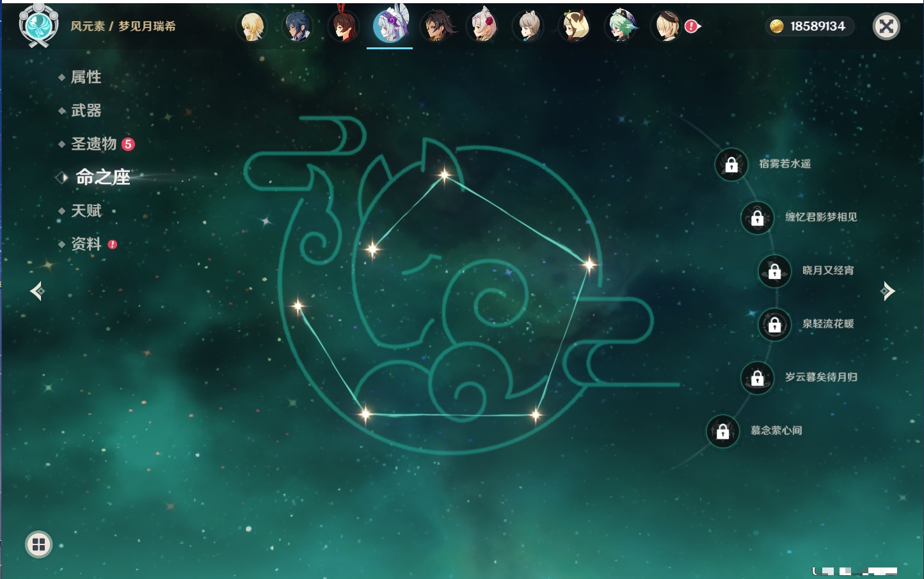The width and height of the screenshot is (924, 579).
Task: Select Lumine's blonde avatar portrait
Action: [251, 27]
